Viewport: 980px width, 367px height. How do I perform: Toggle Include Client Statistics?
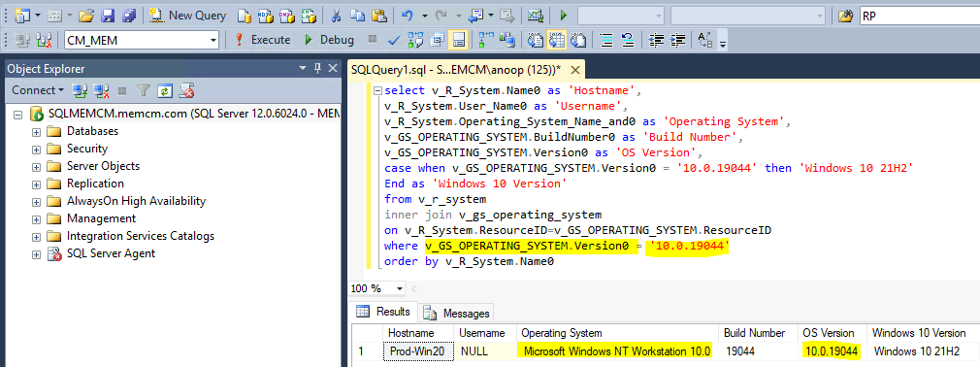pos(506,40)
